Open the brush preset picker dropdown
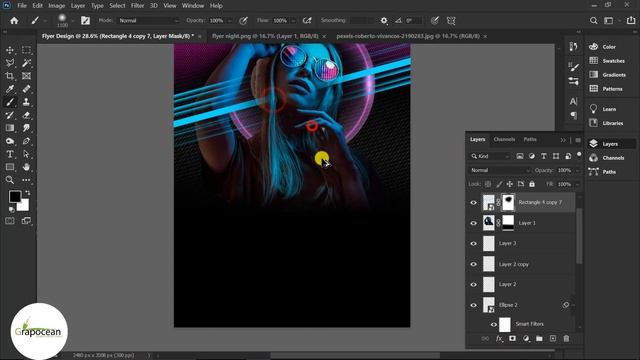Image resolution: width=640 pixels, height=360 pixels. tap(73, 20)
